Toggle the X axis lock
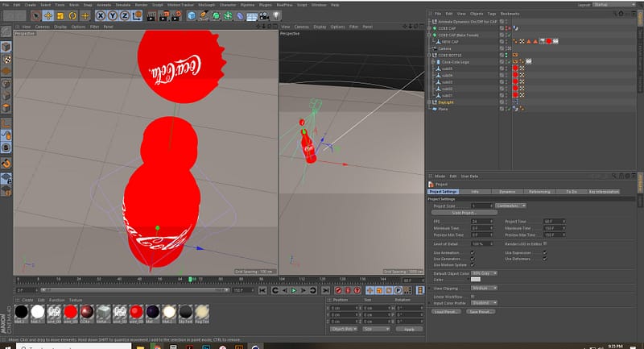 click(101, 16)
